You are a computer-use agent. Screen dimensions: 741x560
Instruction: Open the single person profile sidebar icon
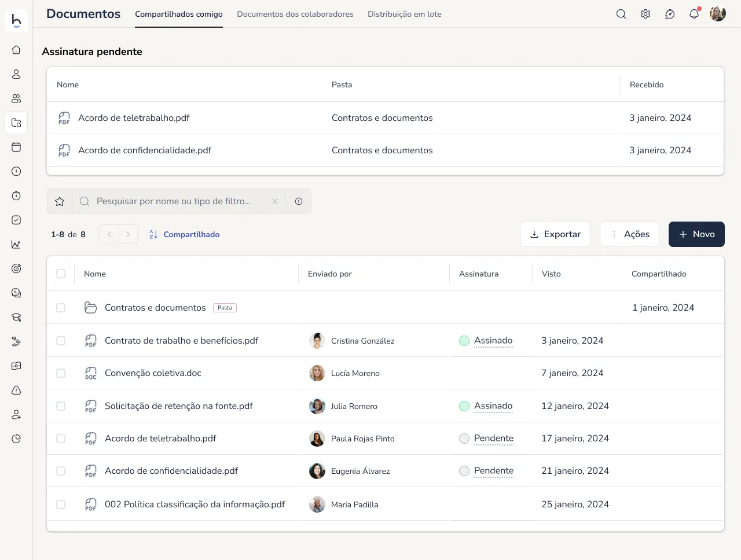pyautogui.click(x=16, y=74)
